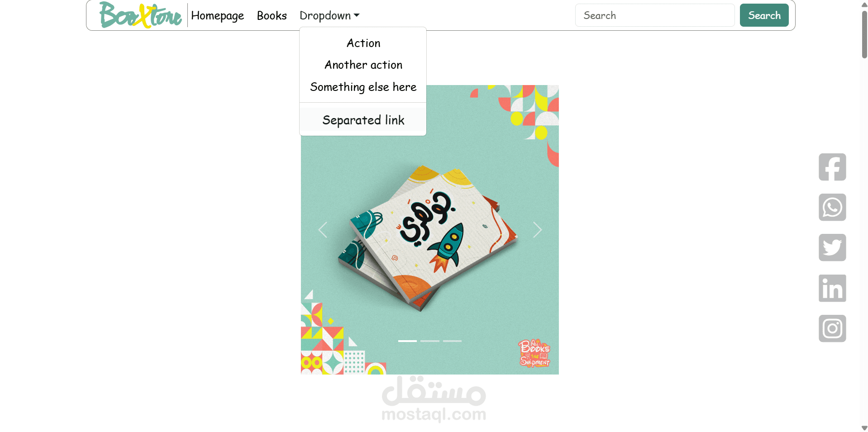The image size is (868, 432).
Task: Click the page scrollbar down arrow
Action: click(x=864, y=428)
